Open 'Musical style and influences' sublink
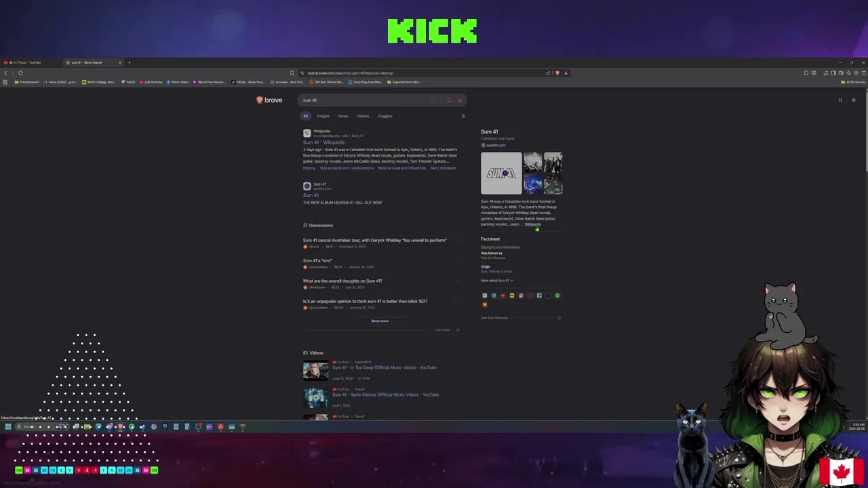868x488 pixels. [401, 168]
